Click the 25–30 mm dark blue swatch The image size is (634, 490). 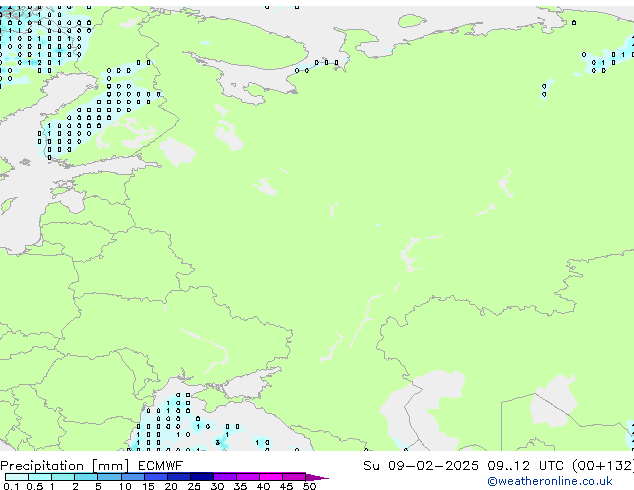tap(202, 477)
